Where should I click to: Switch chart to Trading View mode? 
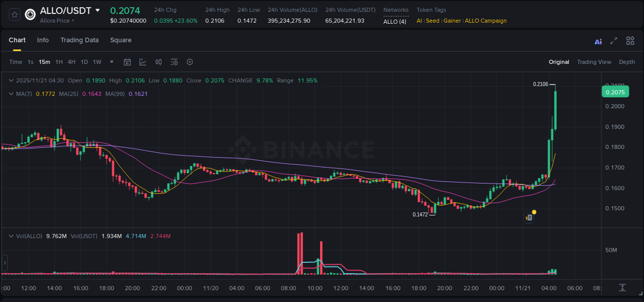pos(594,62)
